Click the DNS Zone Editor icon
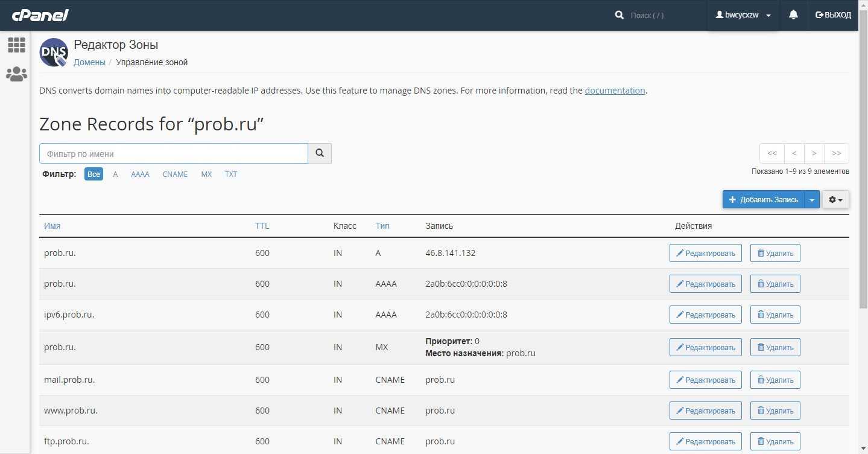This screenshot has height=454, width=868. click(x=54, y=53)
